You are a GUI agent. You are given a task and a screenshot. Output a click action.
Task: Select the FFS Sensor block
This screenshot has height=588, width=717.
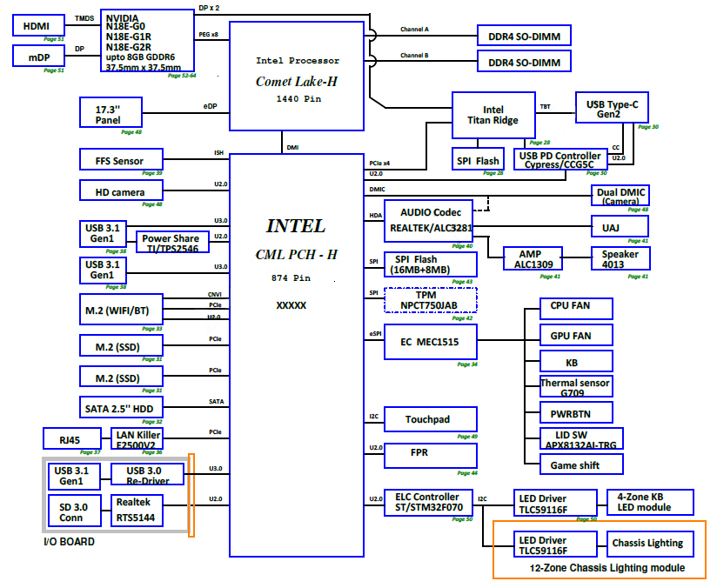121,161
